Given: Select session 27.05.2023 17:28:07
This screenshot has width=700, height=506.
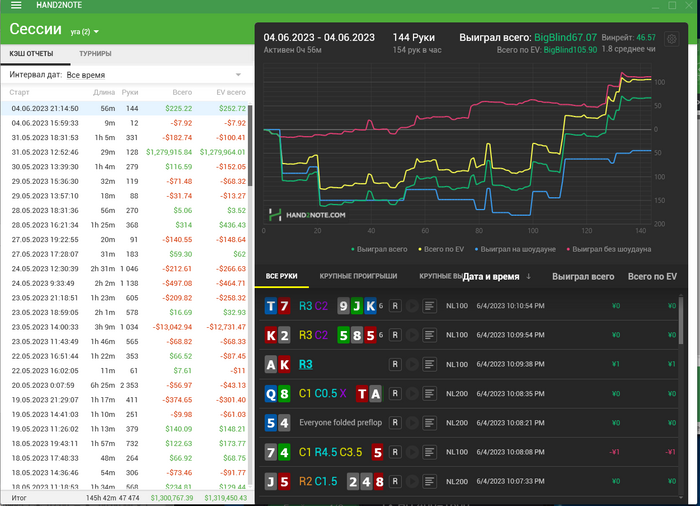Looking at the screenshot, I should click(125, 254).
